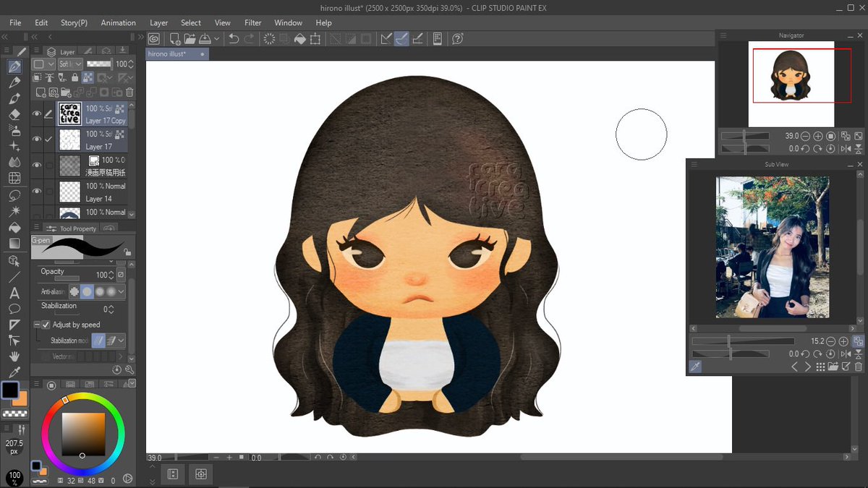Toggle Snap to Ruler in command bar

click(x=386, y=39)
